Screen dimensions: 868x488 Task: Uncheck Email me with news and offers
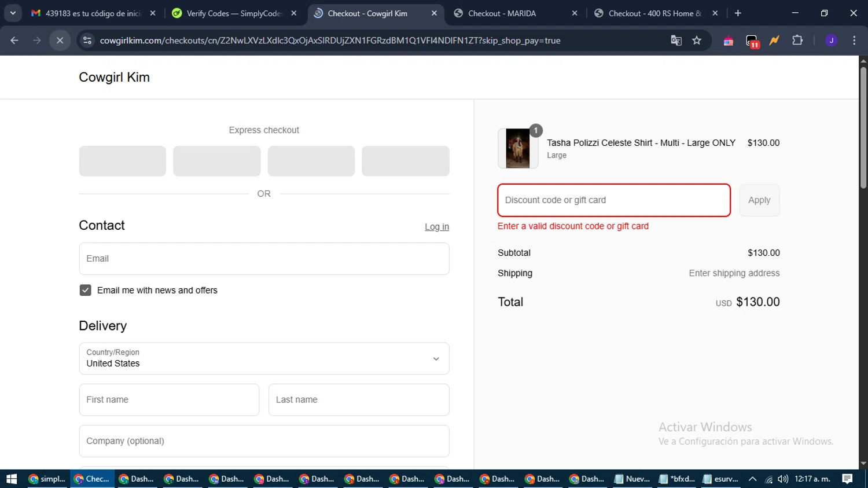point(85,290)
